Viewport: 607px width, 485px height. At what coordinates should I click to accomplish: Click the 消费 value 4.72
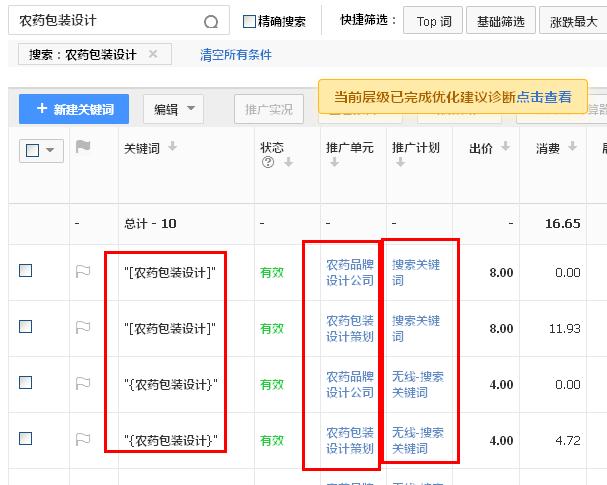pos(568,440)
